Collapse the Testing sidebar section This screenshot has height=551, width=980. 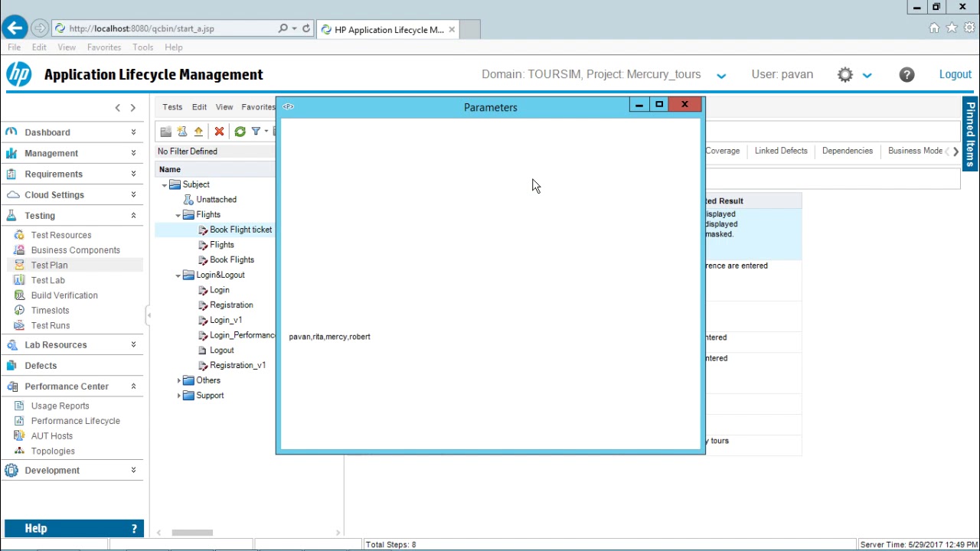pyautogui.click(x=133, y=216)
